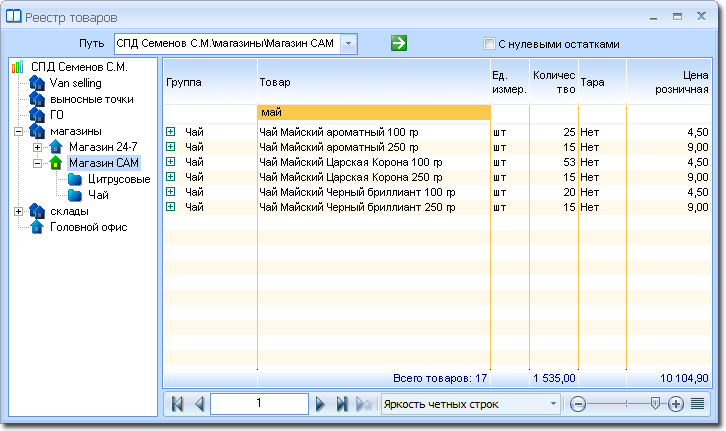Screen dimensions: 726x431
Task: Click the Магазин 24-7 house icon
Action: (x=56, y=147)
